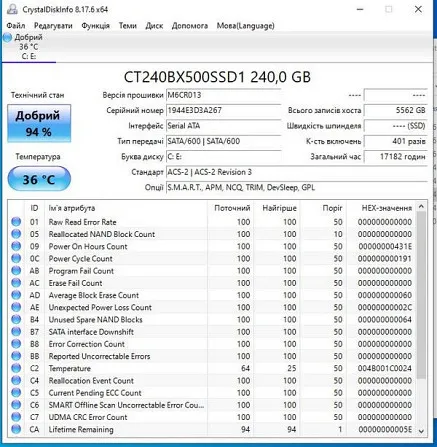
Task: Click status circle for Power On Hours Count
Action: (x=16, y=246)
